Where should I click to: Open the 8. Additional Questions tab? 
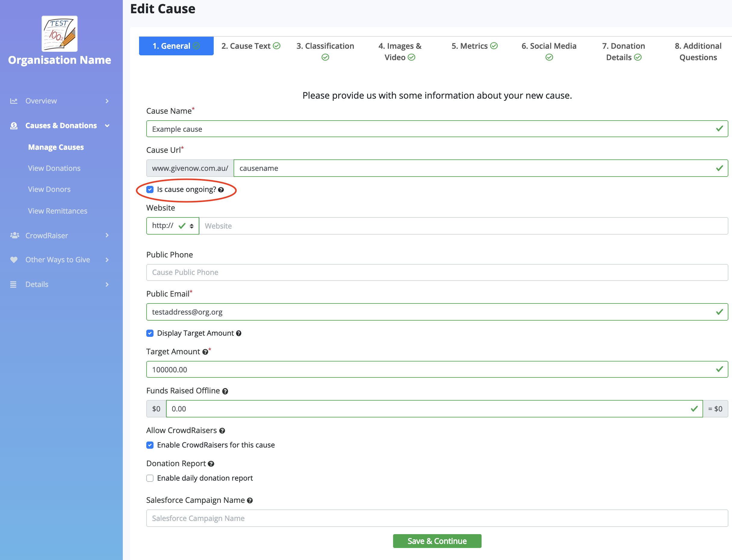(698, 51)
